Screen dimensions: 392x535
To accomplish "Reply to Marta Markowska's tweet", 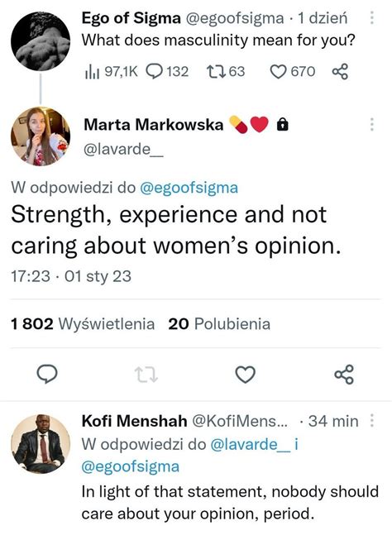I will pyautogui.click(x=47, y=375).
